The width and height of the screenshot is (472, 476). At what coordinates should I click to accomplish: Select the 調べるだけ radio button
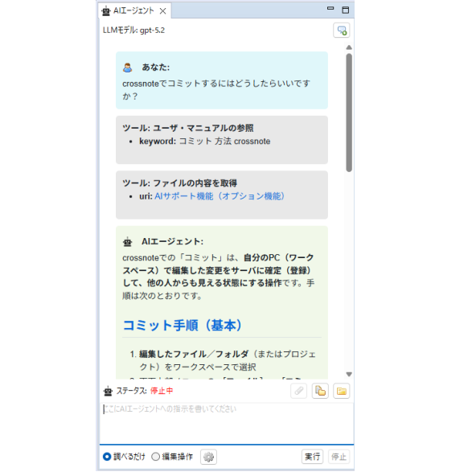click(107, 457)
